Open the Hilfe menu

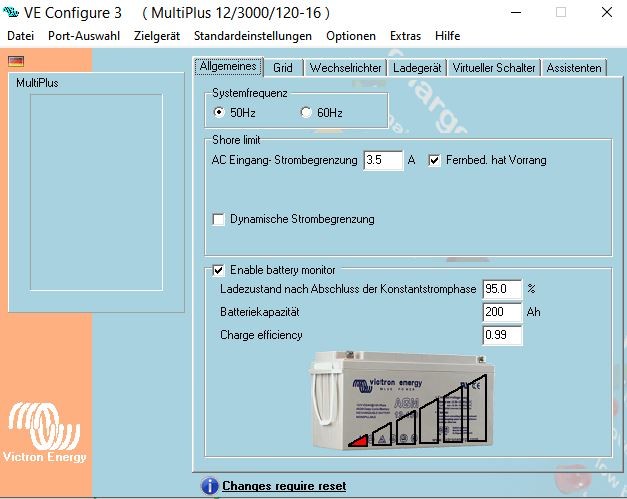click(447, 36)
